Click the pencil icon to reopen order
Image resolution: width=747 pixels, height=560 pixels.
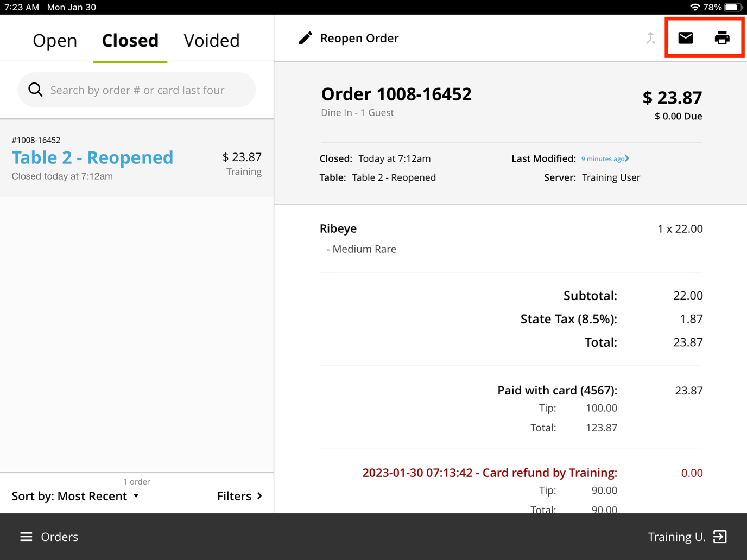pos(305,37)
